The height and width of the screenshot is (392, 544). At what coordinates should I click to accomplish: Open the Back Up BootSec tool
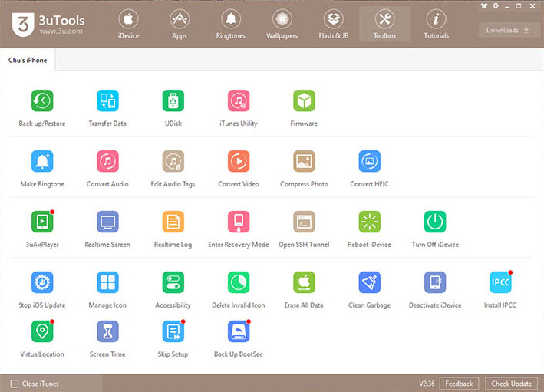239,331
